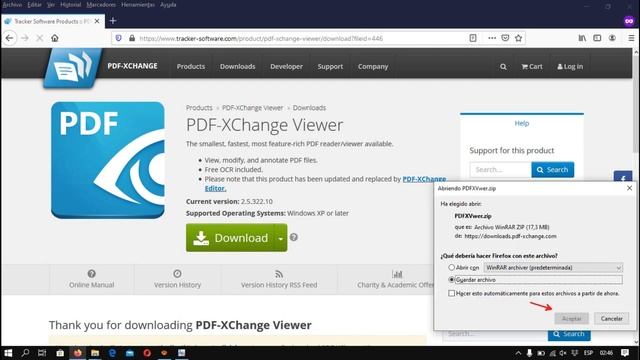Open the page actions three-dot menu
The width and height of the screenshot is (640, 360).
click(x=492, y=38)
